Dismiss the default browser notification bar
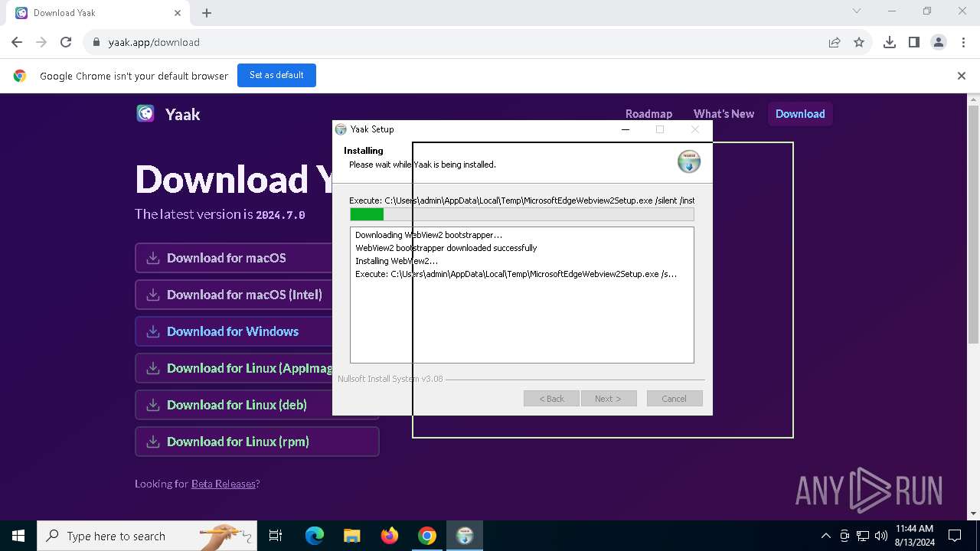This screenshot has height=551, width=980. click(962, 76)
